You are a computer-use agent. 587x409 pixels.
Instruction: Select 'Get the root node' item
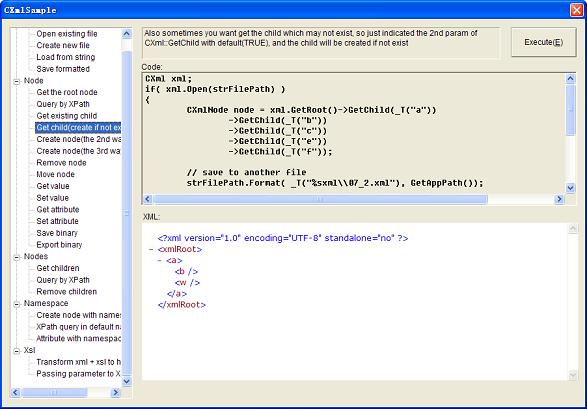pos(67,92)
